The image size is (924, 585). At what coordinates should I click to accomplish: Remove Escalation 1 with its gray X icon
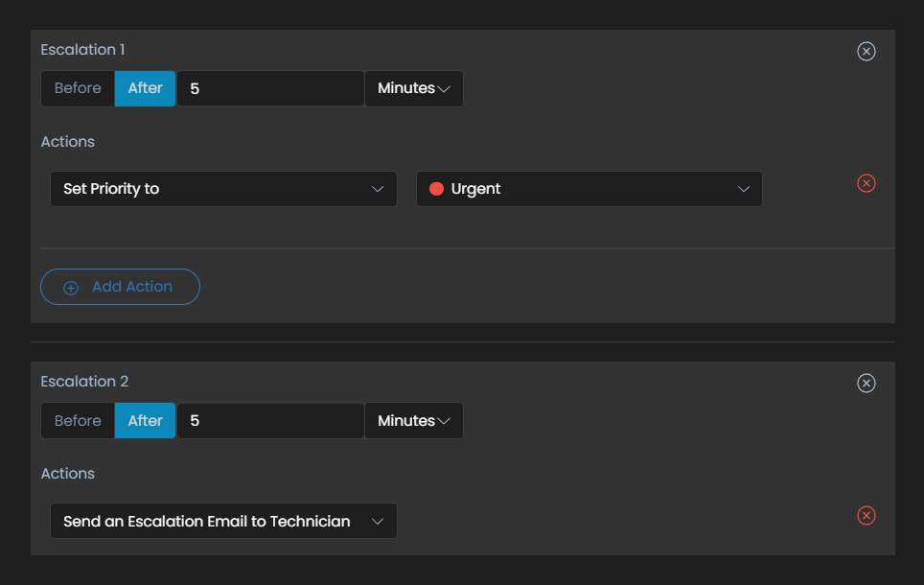coord(866,52)
